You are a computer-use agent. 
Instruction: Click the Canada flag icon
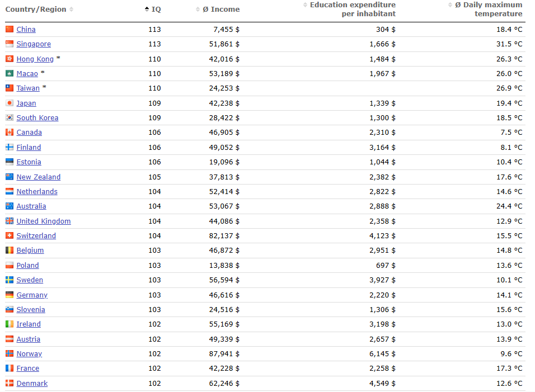(x=9, y=133)
